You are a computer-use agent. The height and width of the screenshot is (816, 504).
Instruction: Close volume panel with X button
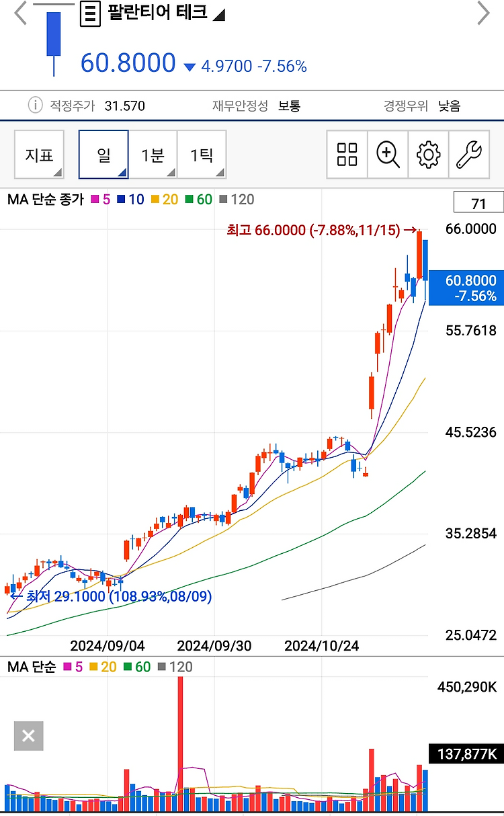click(29, 736)
